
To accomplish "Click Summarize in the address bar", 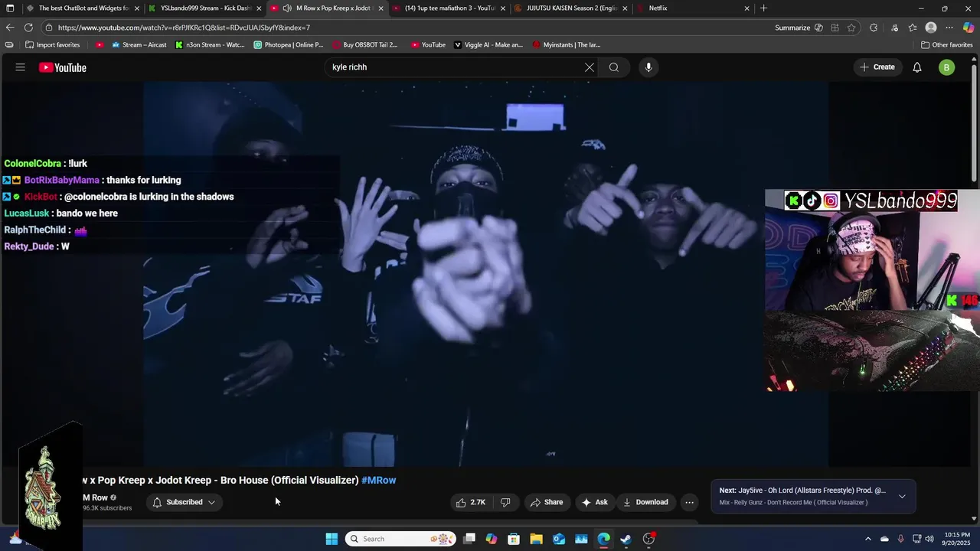I will tap(792, 28).
